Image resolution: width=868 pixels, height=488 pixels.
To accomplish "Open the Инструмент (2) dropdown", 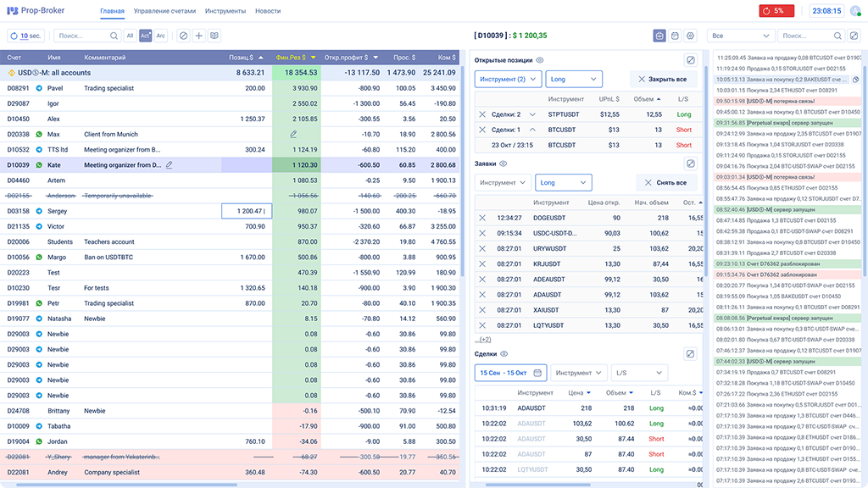I will 509,79.
